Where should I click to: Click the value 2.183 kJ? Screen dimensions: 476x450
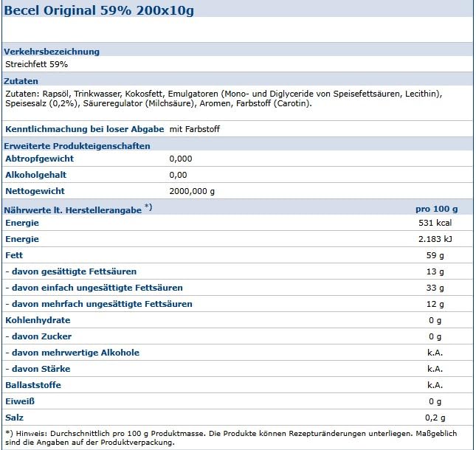coord(435,239)
